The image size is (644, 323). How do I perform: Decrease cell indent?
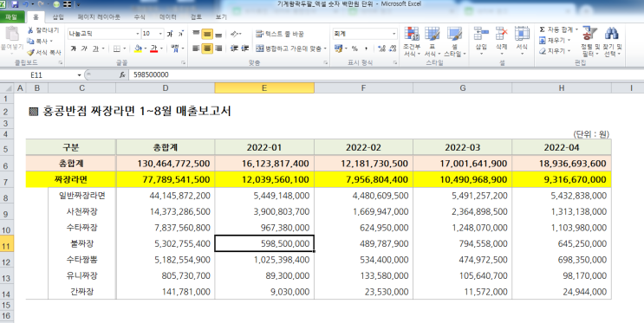[234, 48]
